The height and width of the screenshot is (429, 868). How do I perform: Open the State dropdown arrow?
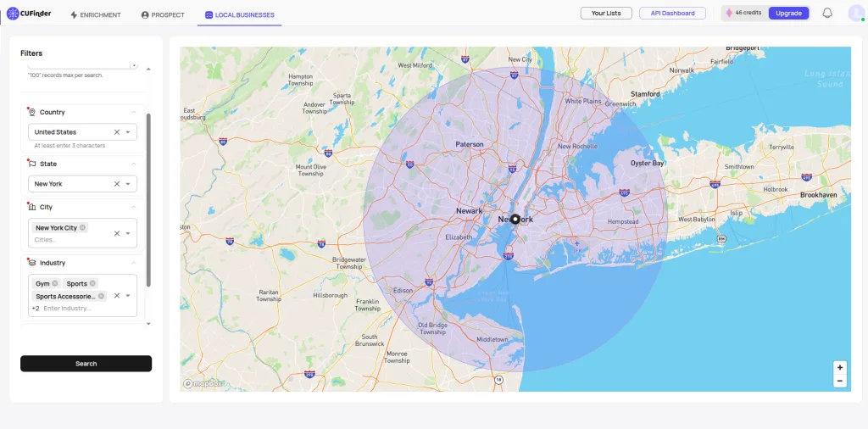tap(128, 184)
